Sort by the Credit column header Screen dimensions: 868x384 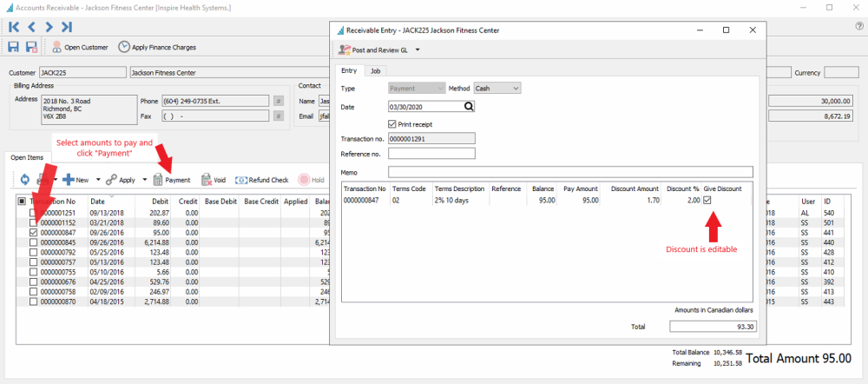[x=187, y=202]
